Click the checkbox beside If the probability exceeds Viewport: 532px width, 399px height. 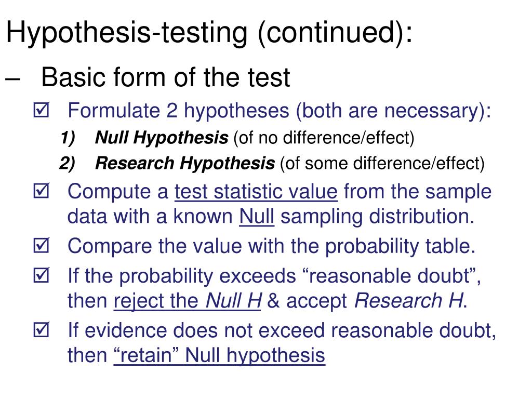[x=42, y=275]
